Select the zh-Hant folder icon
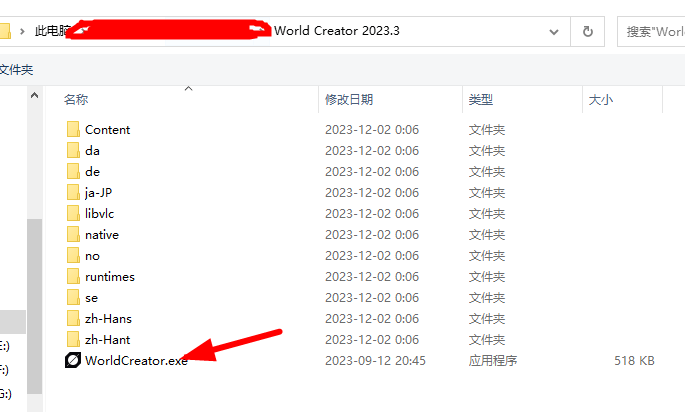 point(73,339)
